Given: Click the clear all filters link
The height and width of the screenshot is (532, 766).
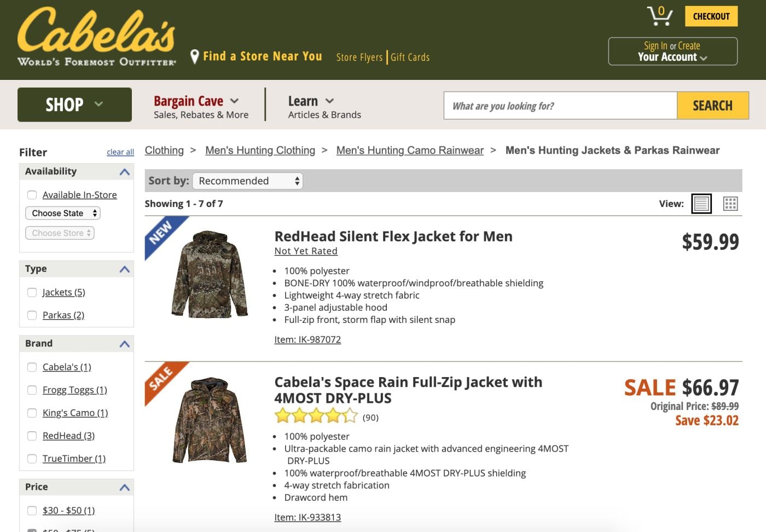Looking at the screenshot, I should coord(120,152).
